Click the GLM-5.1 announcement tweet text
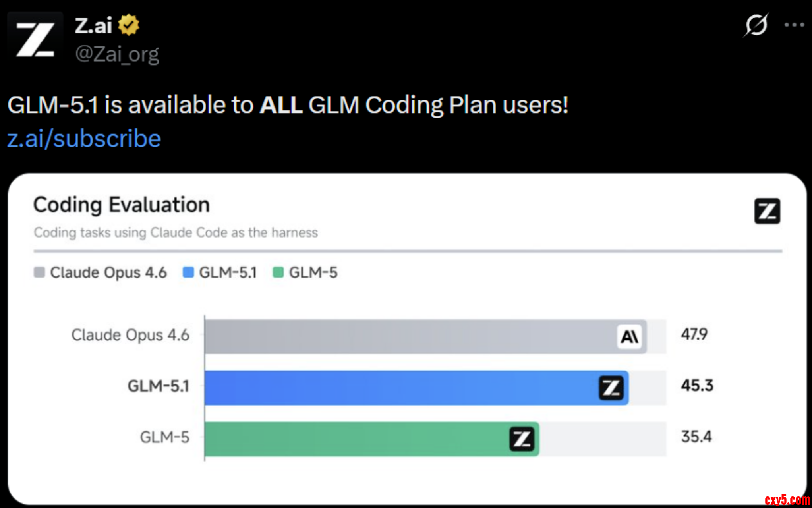The height and width of the screenshot is (508, 812). pos(288,105)
